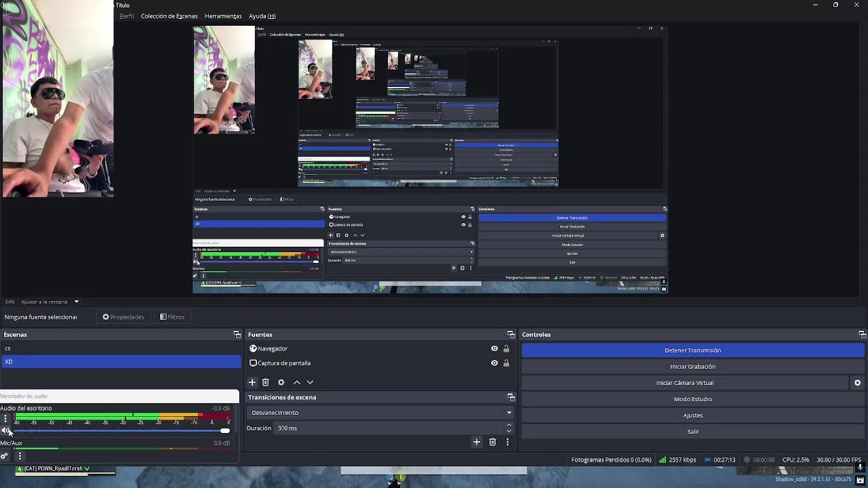This screenshot has height=488, width=868.
Task: Click the 54% preview zoom value
Action: click(9, 302)
